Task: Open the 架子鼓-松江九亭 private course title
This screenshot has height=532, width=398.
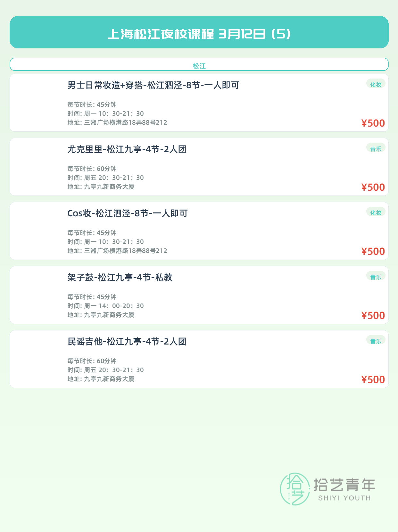Action: pos(120,278)
